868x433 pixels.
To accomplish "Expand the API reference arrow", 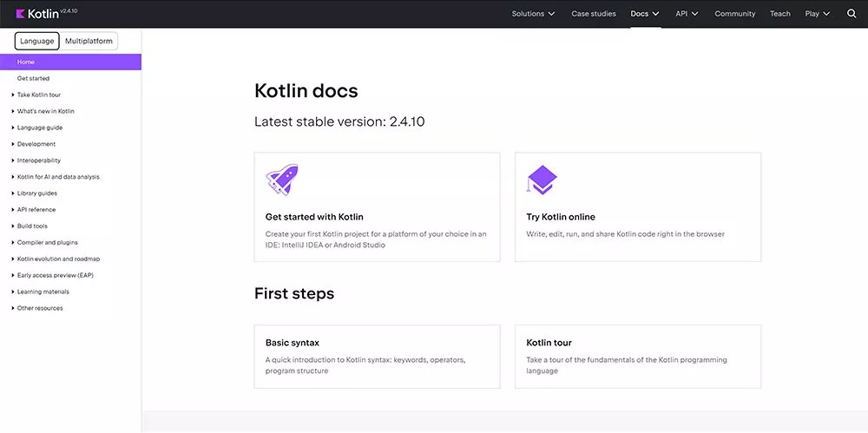I will pyautogui.click(x=13, y=210).
